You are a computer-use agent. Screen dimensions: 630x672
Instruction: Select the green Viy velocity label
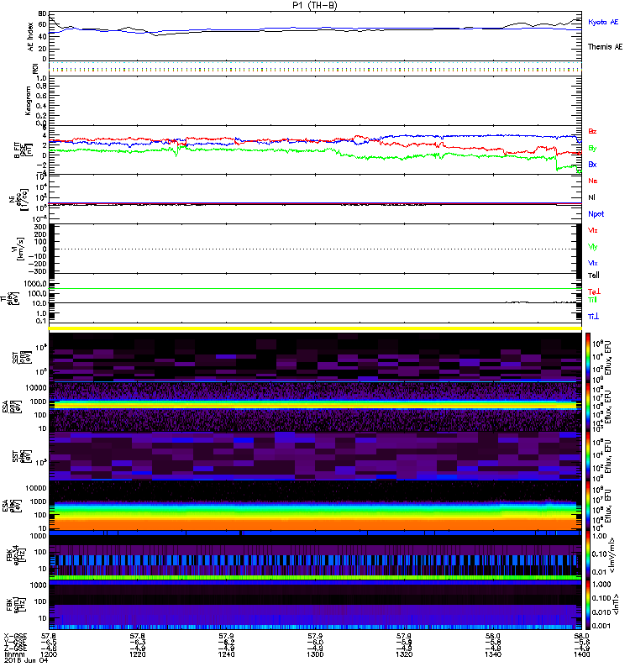click(x=593, y=246)
